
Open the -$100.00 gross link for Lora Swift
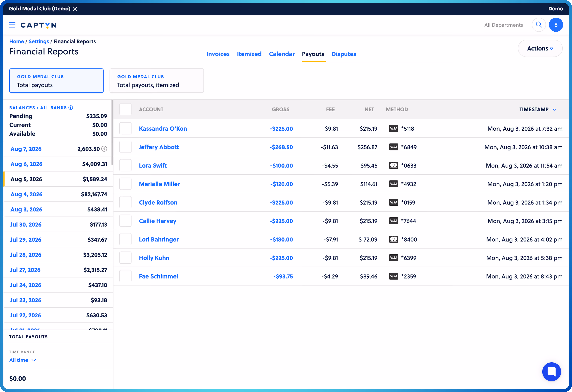click(281, 166)
